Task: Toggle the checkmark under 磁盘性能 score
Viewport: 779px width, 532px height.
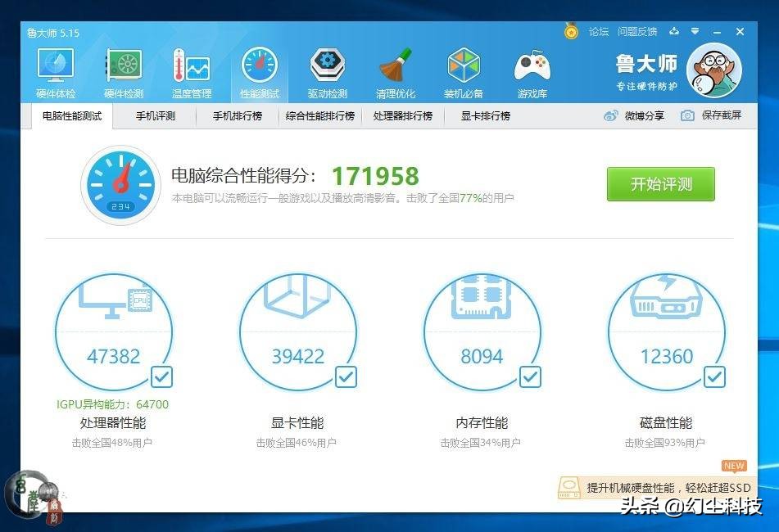Action: click(714, 377)
